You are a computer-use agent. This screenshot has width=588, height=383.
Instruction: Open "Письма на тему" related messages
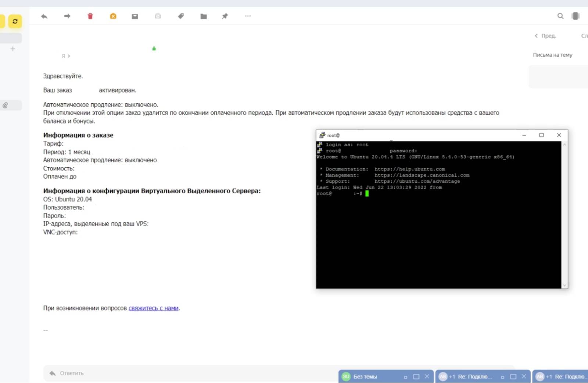click(552, 55)
